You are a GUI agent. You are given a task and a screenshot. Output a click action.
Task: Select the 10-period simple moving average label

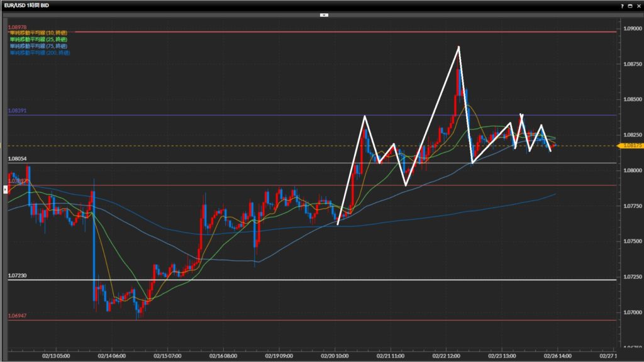tap(38, 32)
